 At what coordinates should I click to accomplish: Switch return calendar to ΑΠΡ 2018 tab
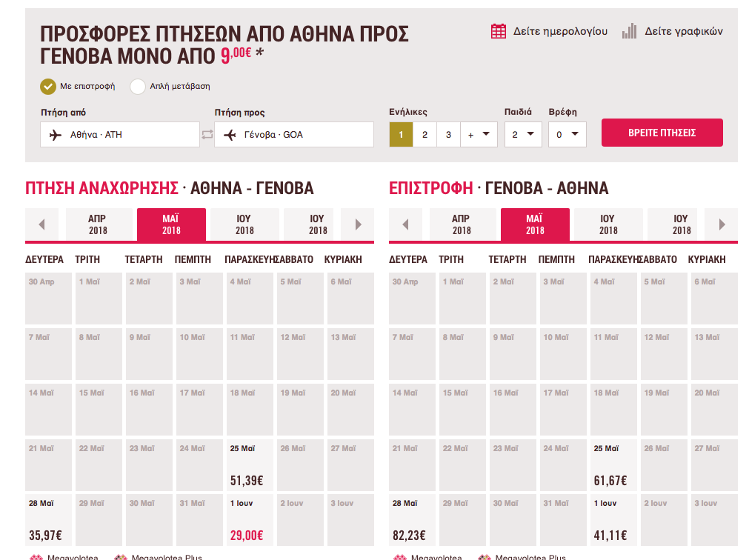point(462,224)
